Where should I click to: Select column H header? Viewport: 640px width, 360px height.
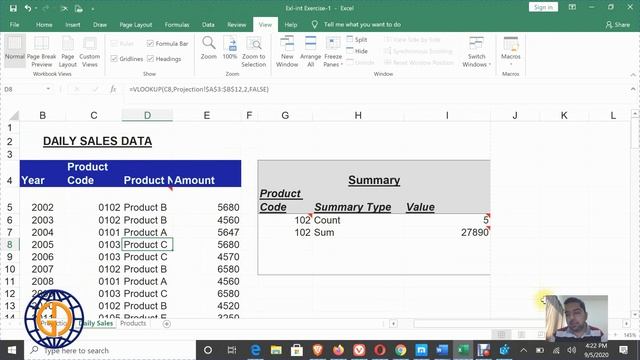(358, 116)
